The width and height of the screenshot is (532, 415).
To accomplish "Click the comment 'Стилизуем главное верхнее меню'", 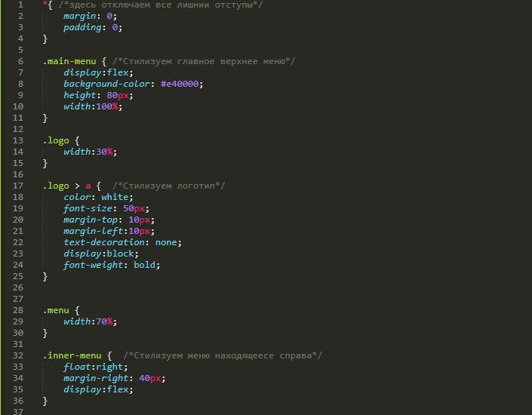I will (x=204, y=61).
